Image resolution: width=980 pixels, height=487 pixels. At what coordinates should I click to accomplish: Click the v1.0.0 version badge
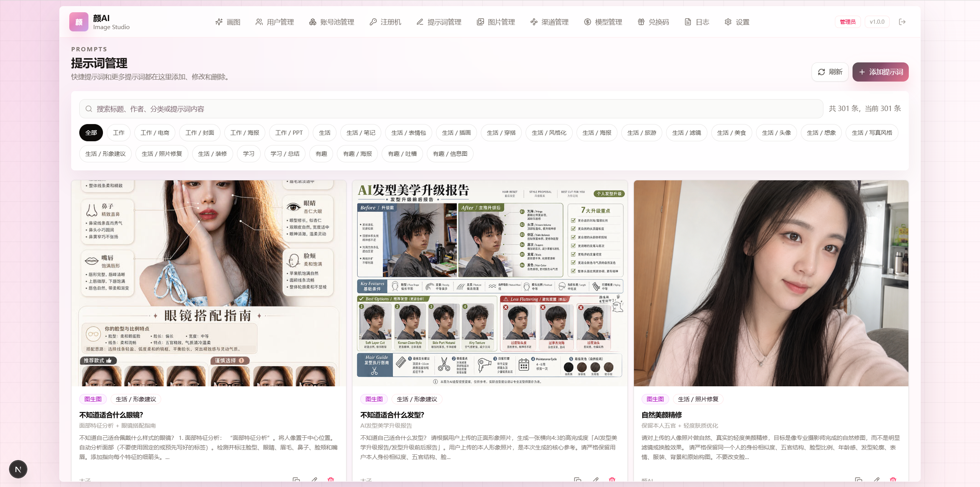pos(877,22)
